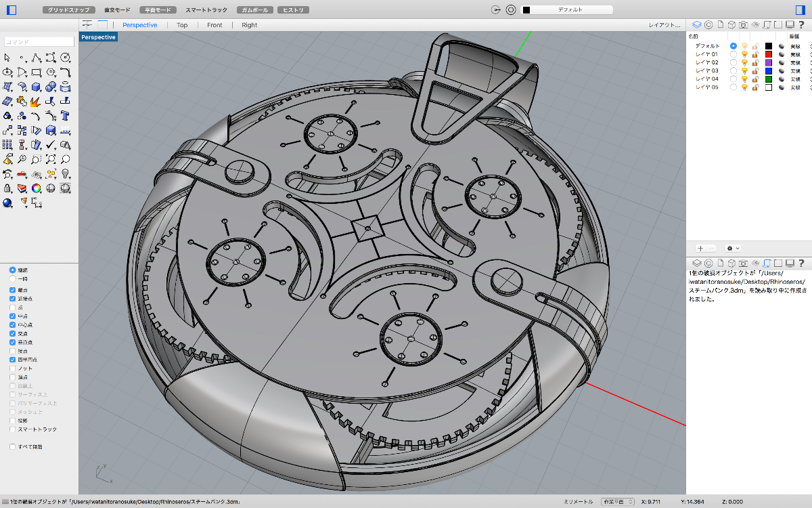The image size is (812, 508).
Task: Select the Box solid tool
Action: tap(37, 87)
